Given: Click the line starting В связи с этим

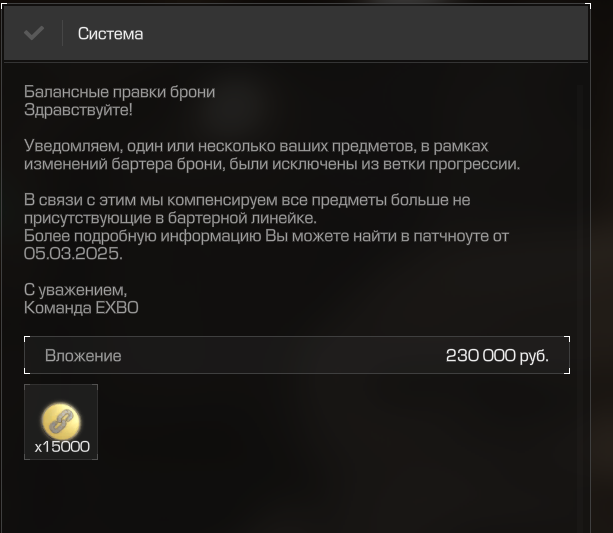Looking at the screenshot, I should pos(247,200).
